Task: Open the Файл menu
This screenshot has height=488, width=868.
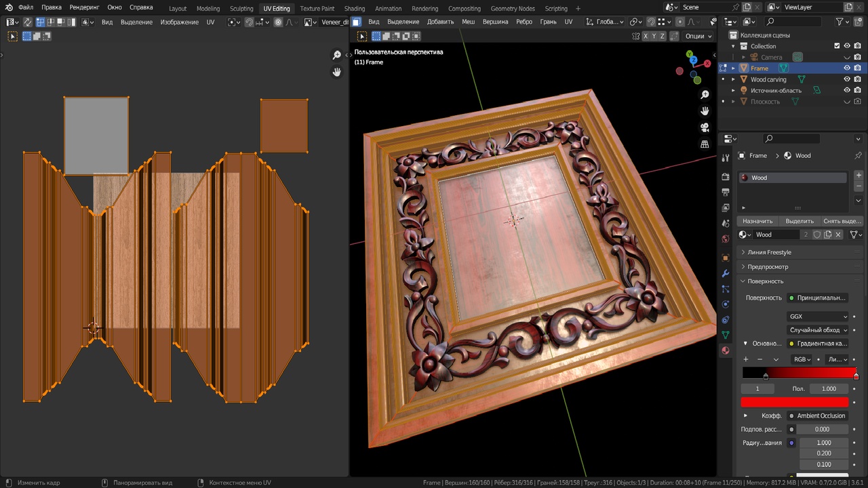Action: pos(26,7)
